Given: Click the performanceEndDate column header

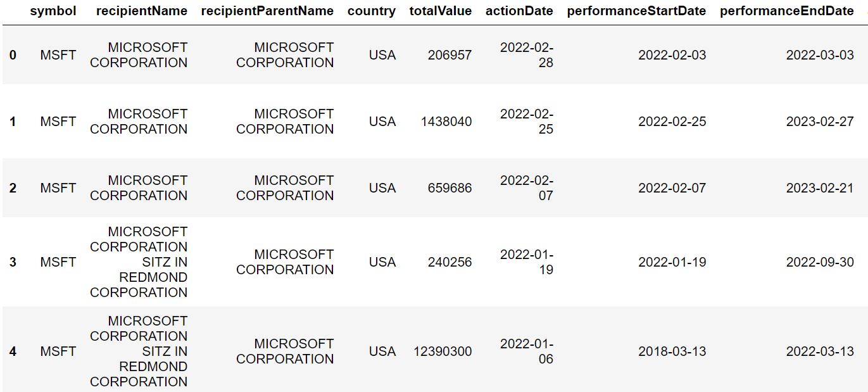Looking at the screenshot, I should [x=787, y=11].
